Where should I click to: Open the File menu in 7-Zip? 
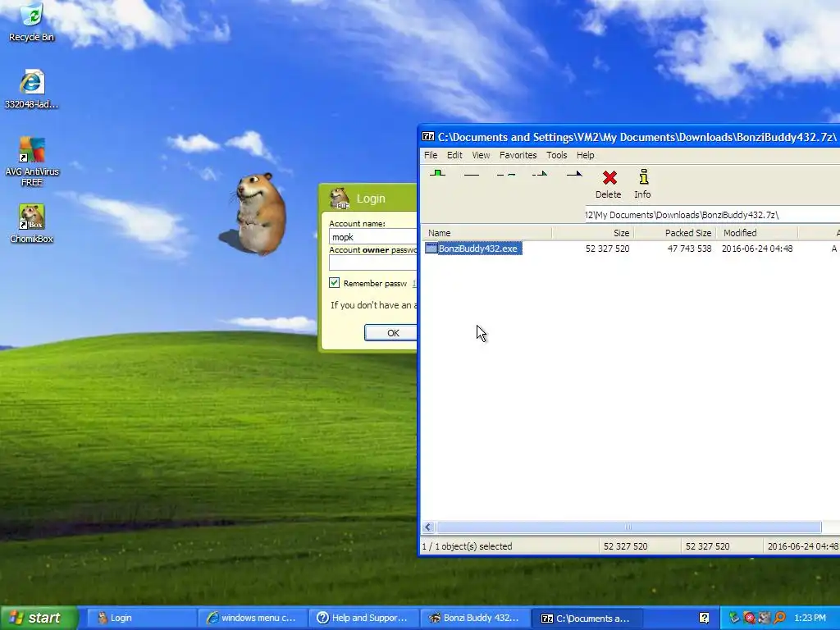click(431, 155)
